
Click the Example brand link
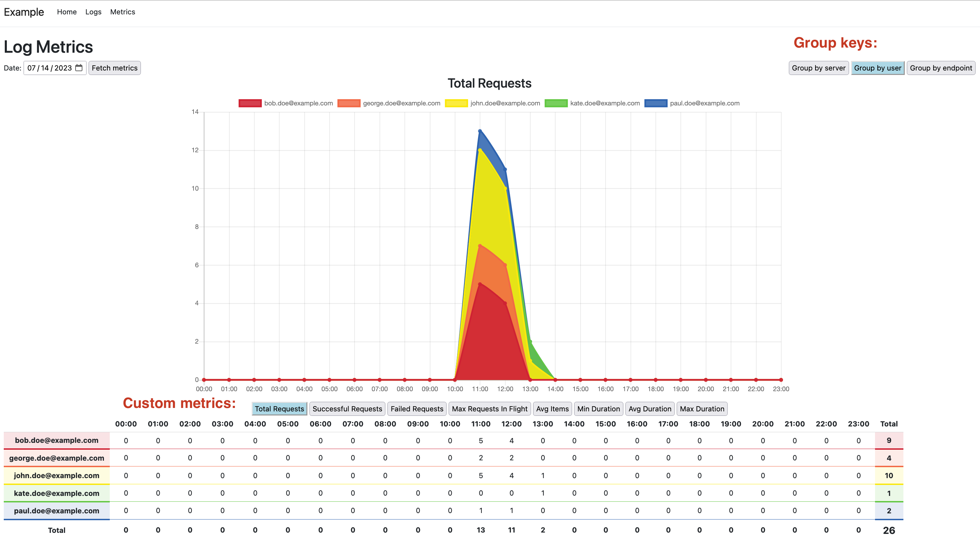[x=24, y=12]
